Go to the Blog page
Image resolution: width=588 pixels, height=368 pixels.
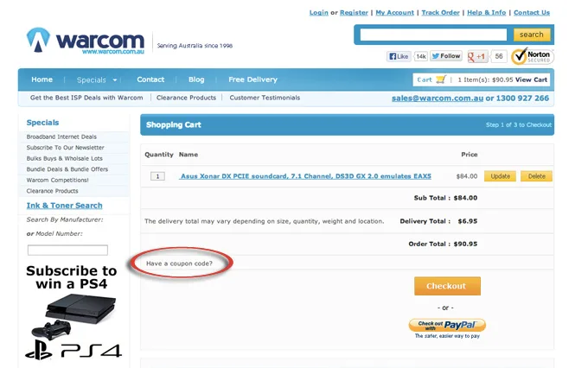coord(196,79)
